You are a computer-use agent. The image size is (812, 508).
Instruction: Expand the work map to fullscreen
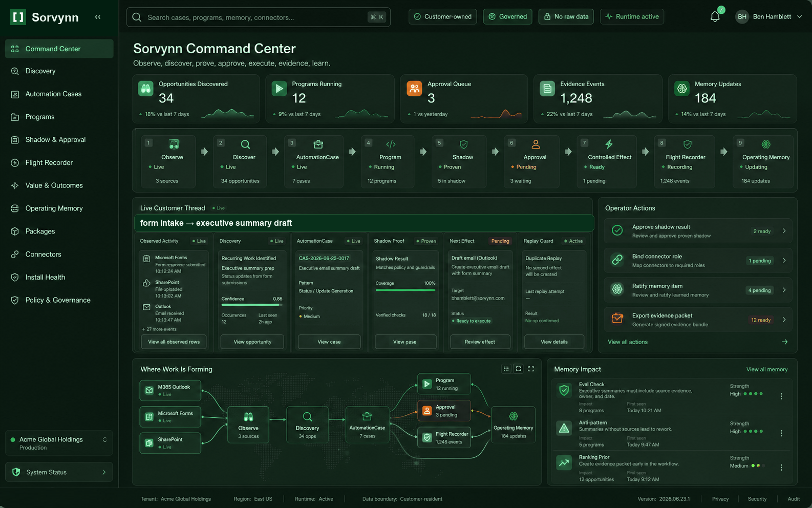click(531, 369)
